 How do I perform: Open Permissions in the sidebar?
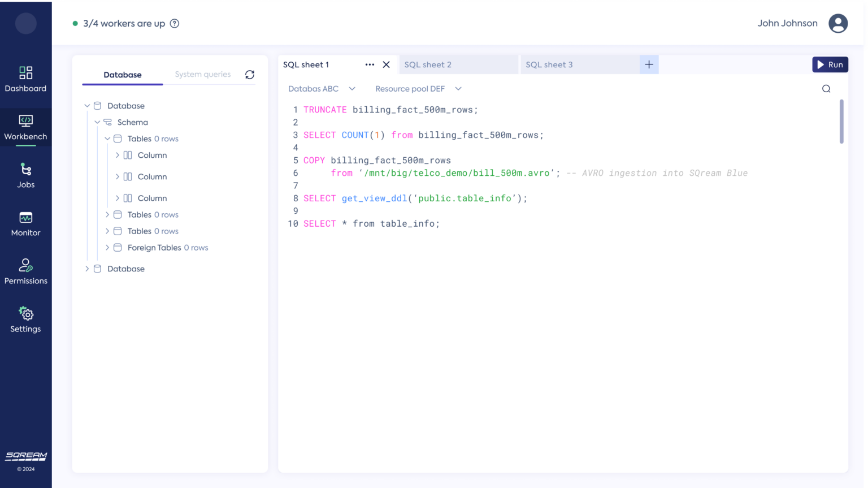tap(25, 271)
